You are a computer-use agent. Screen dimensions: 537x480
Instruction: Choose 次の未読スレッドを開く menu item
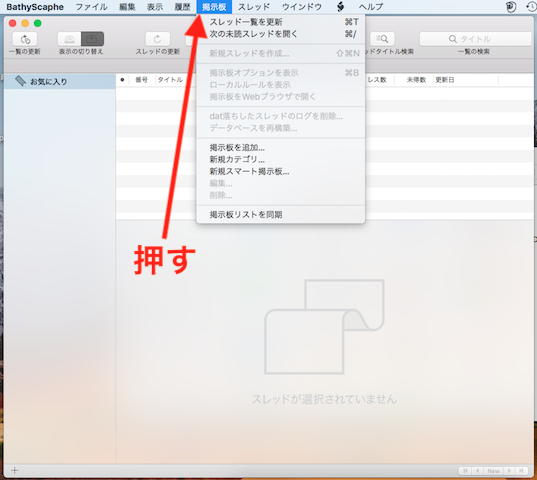pyautogui.click(x=280, y=34)
